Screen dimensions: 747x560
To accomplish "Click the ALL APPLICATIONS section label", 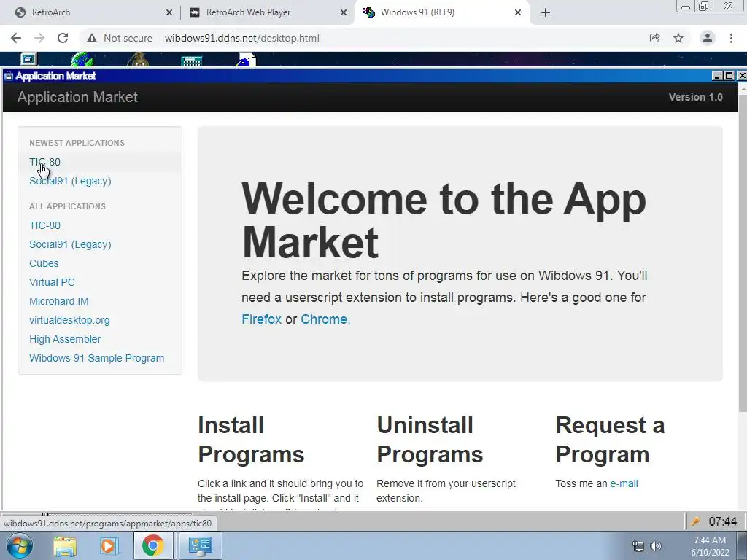I will (x=67, y=206).
